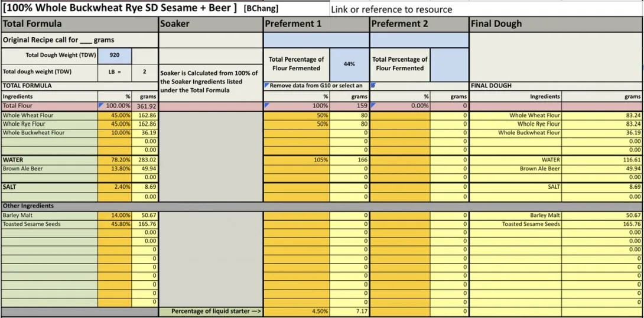
Task: Select the Soaker column header
Action: click(210, 24)
